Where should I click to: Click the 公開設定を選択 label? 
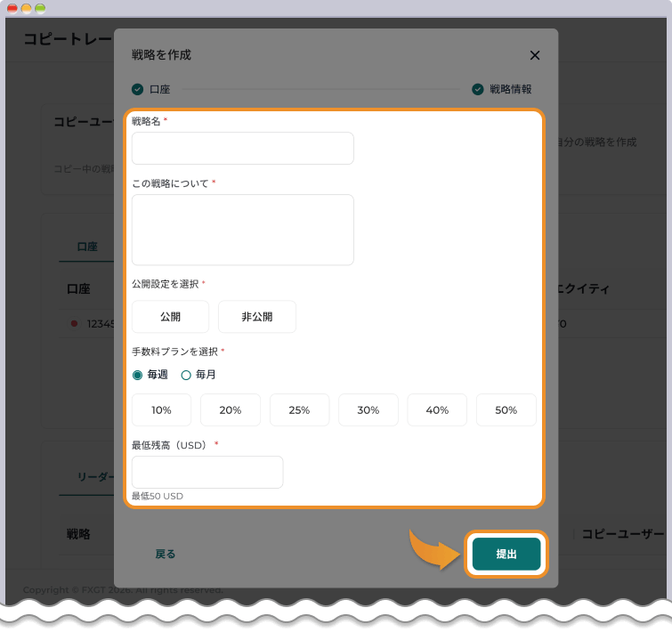click(165, 284)
